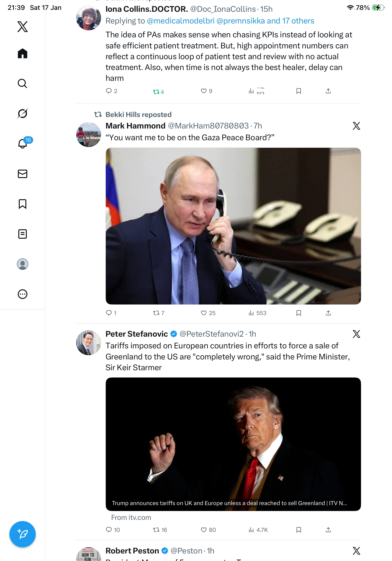Open the Profile tab in sidebar
The image size is (392, 561).
pos(23,264)
